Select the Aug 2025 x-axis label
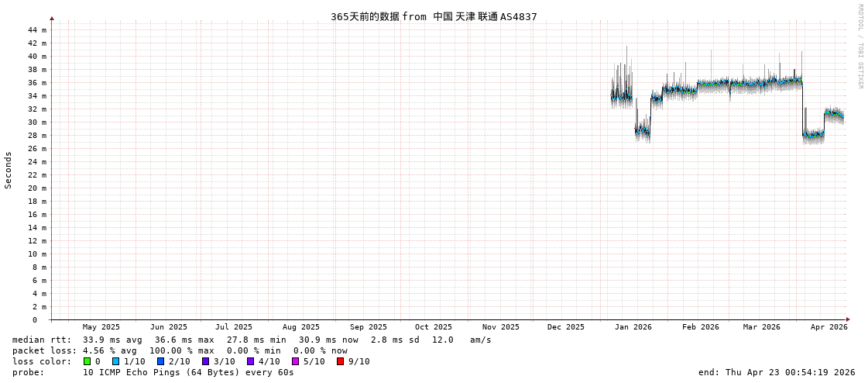The image size is (868, 383). (300, 327)
